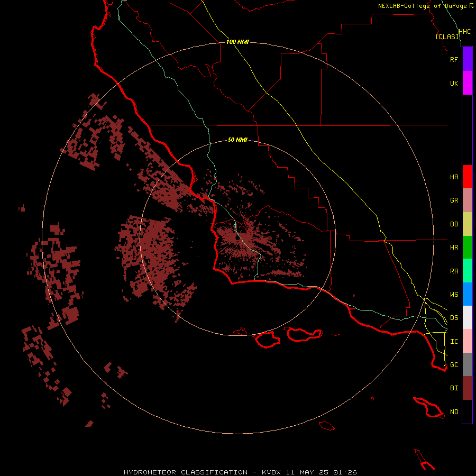Click the 'HA' legend label

click(454, 177)
